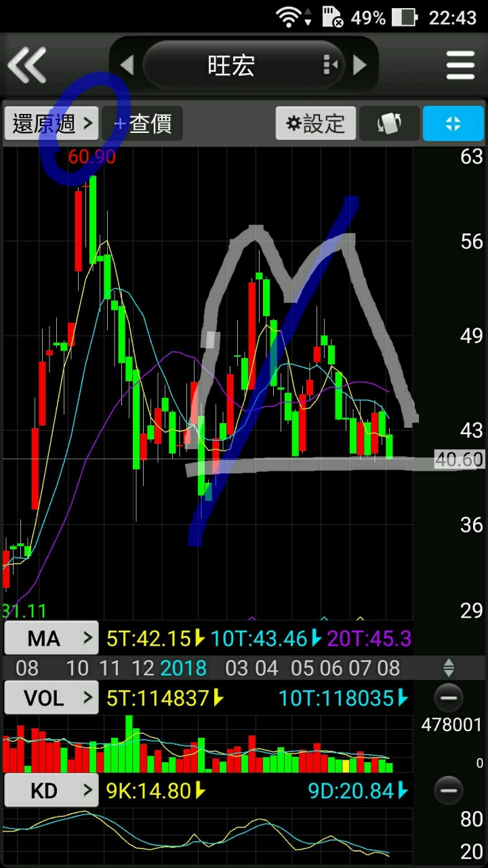
Task: Go to next stock with right arrow
Action: [361, 65]
